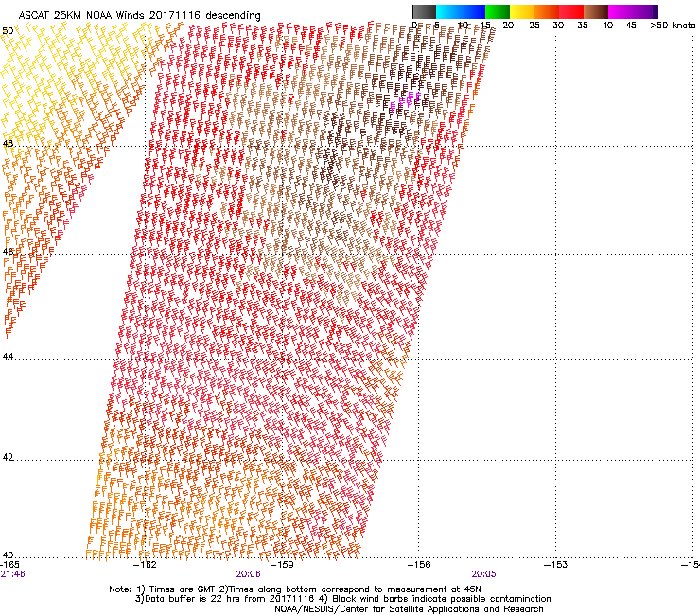The image size is (700, 615).
Task: Click the orange 25-30 knots legend swatch
Action: point(547,11)
